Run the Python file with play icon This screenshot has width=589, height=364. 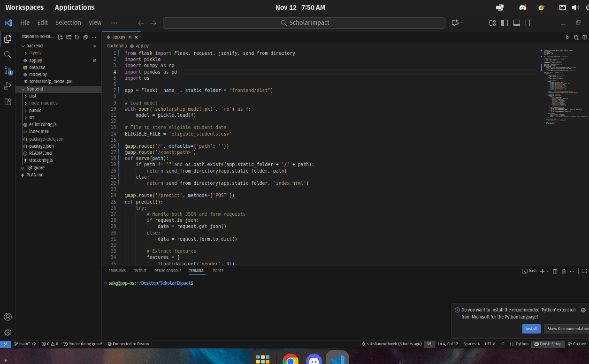click(567, 37)
